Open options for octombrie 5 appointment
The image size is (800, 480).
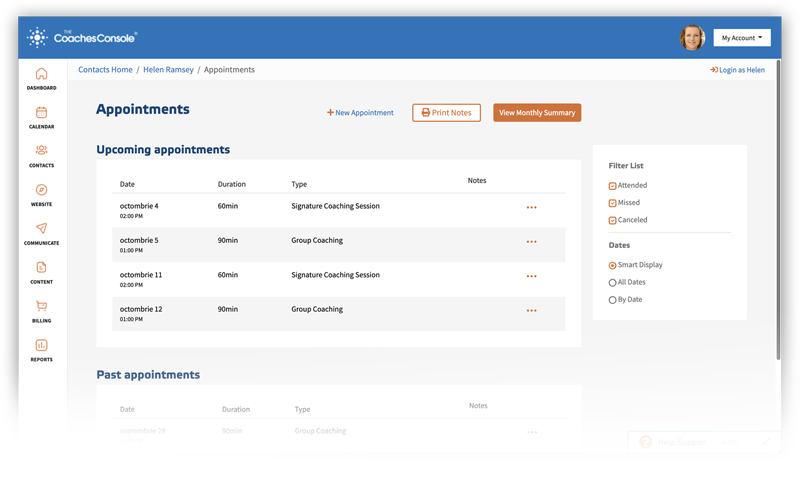click(x=531, y=242)
